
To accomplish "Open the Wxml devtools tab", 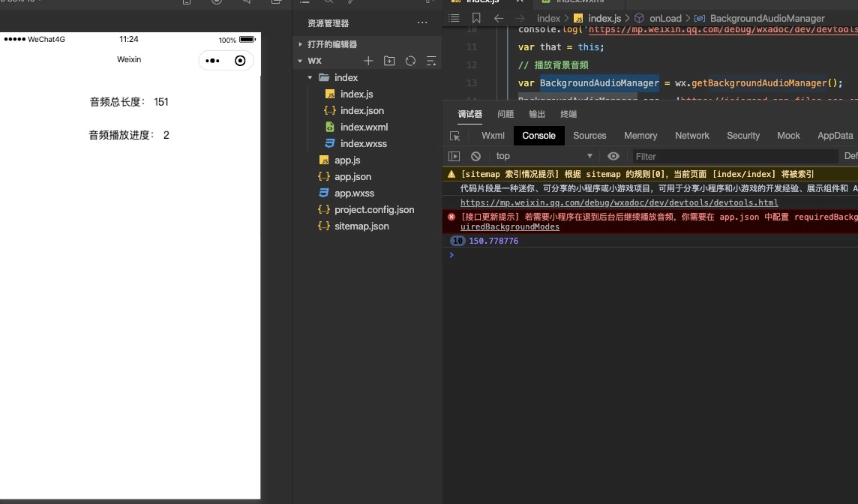I will tap(493, 136).
